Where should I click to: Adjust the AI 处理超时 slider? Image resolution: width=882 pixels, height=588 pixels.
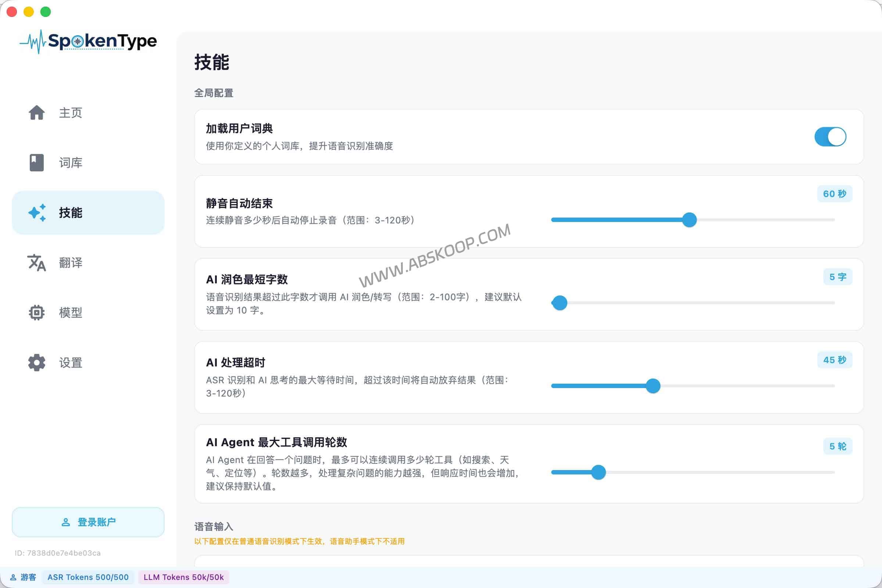tap(653, 386)
